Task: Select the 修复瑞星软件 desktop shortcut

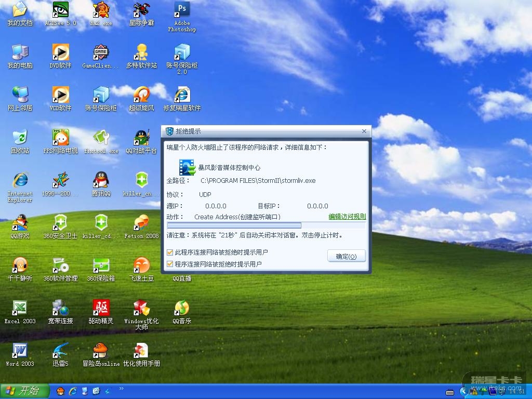Action: click(x=182, y=99)
